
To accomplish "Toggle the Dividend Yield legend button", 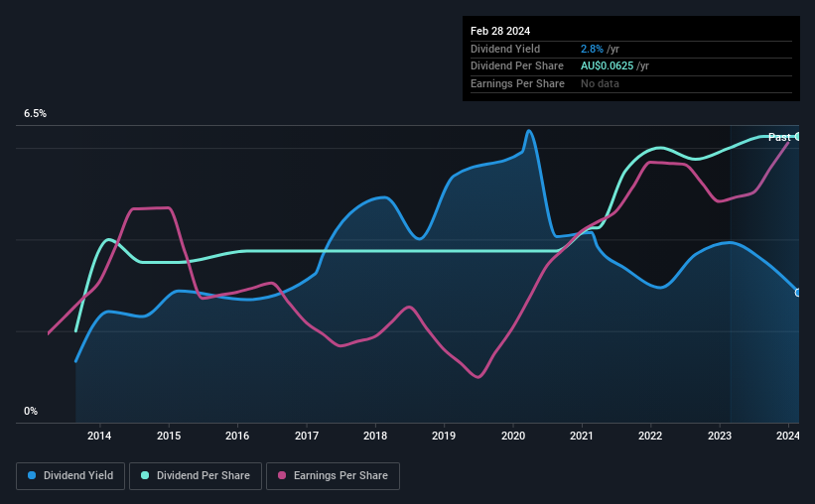I will click(70, 476).
